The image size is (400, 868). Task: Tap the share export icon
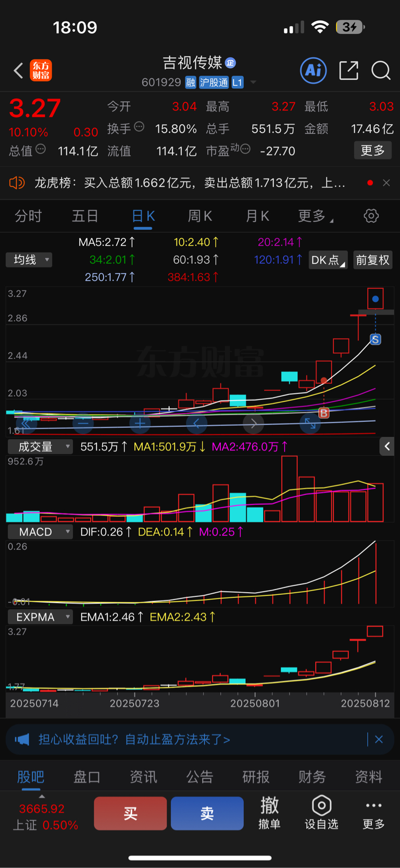pyautogui.click(x=348, y=70)
